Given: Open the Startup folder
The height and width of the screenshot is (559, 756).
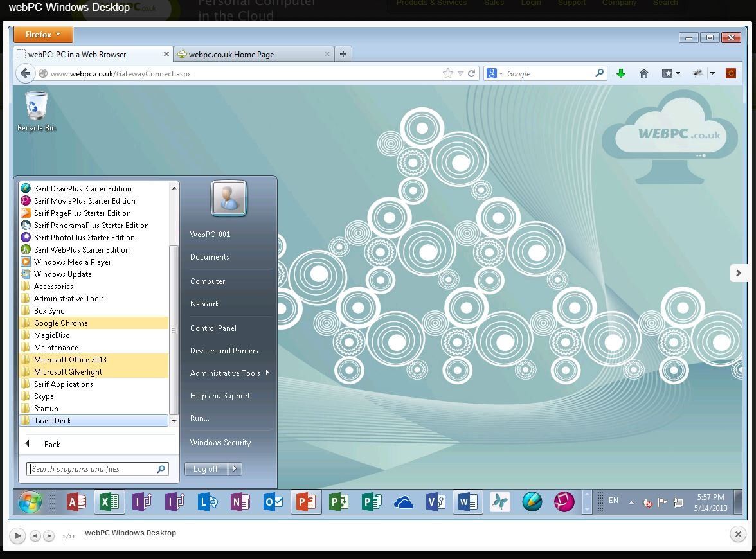Looking at the screenshot, I should [x=94, y=409].
